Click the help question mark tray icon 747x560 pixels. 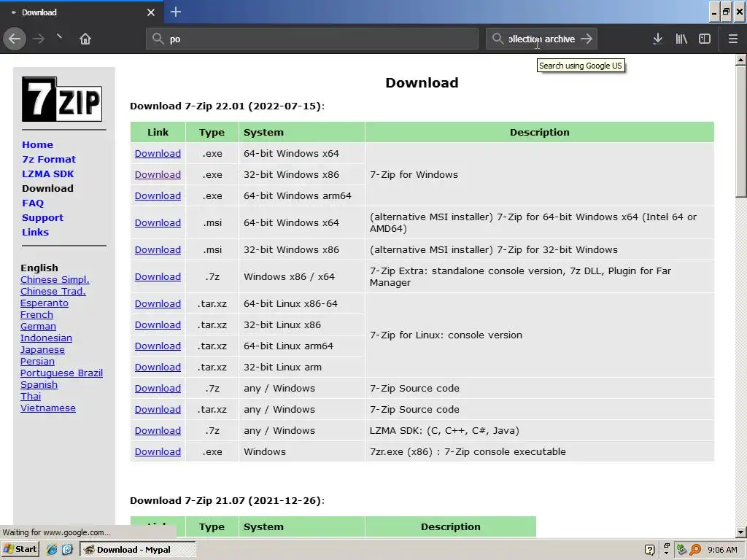click(649, 550)
